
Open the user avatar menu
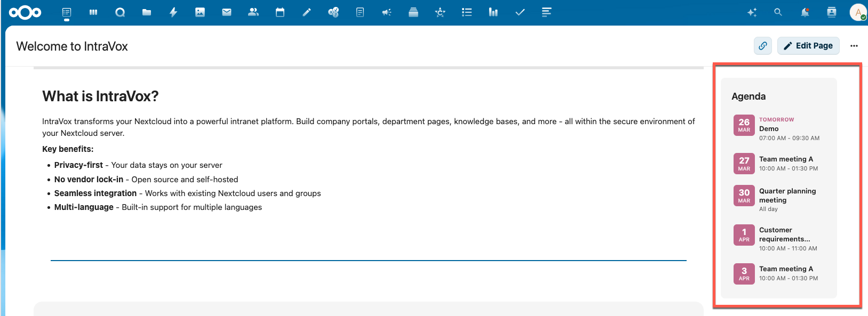pos(858,12)
